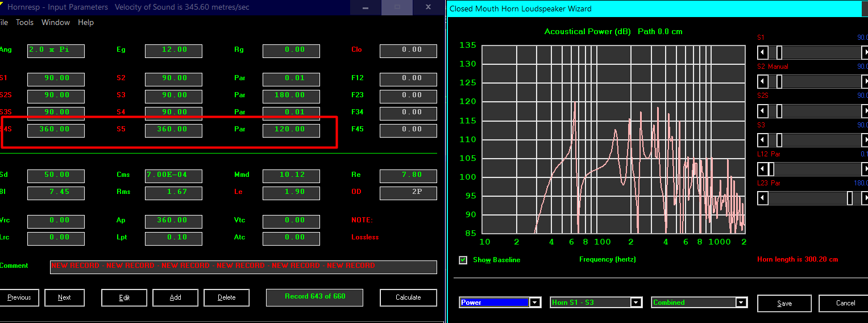Click the Acoustical Power chart title
The height and width of the screenshot is (323, 868).
coord(613,31)
